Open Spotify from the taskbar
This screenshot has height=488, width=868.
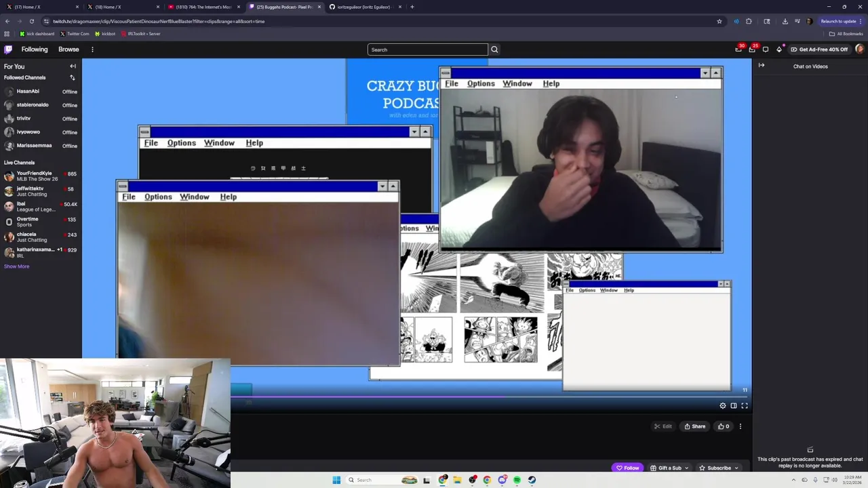(x=517, y=480)
